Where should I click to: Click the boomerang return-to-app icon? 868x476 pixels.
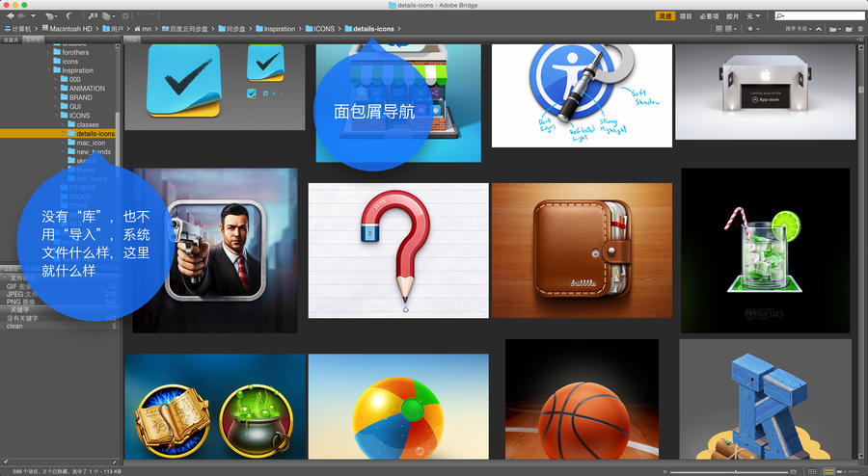[x=68, y=16]
